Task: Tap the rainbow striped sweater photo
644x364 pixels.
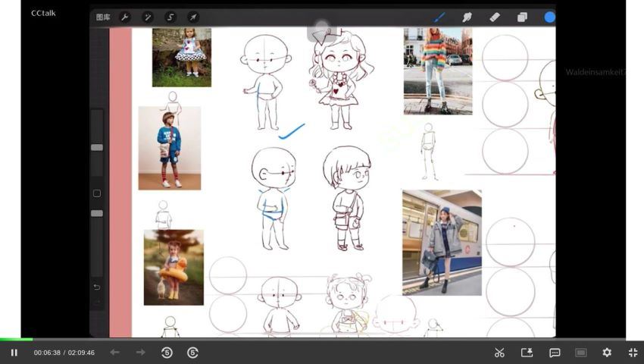Action: coord(438,71)
